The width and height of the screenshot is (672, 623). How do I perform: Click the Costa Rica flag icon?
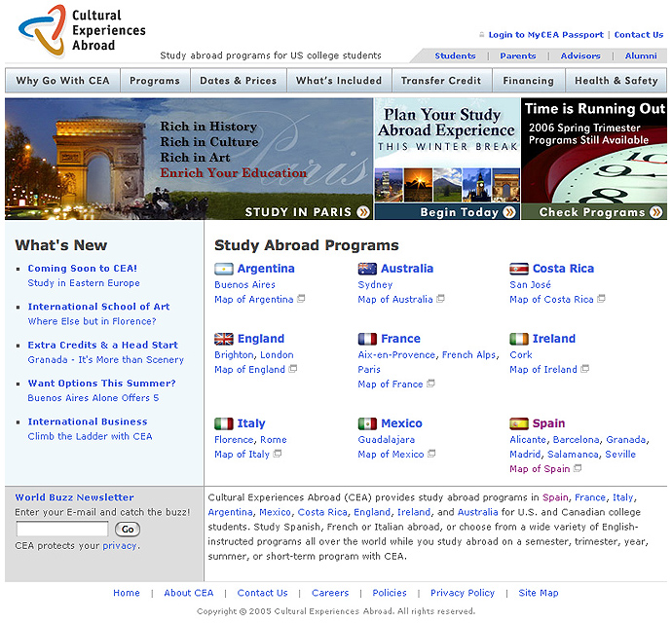point(518,270)
